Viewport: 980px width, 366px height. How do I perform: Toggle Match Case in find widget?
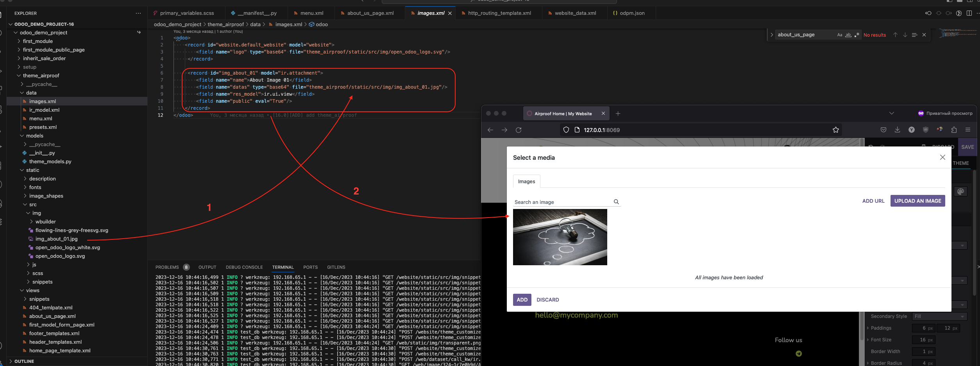840,35
